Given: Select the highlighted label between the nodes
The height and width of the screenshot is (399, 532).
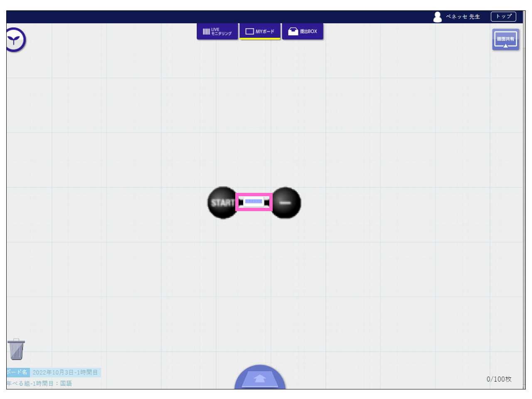Looking at the screenshot, I should point(254,202).
